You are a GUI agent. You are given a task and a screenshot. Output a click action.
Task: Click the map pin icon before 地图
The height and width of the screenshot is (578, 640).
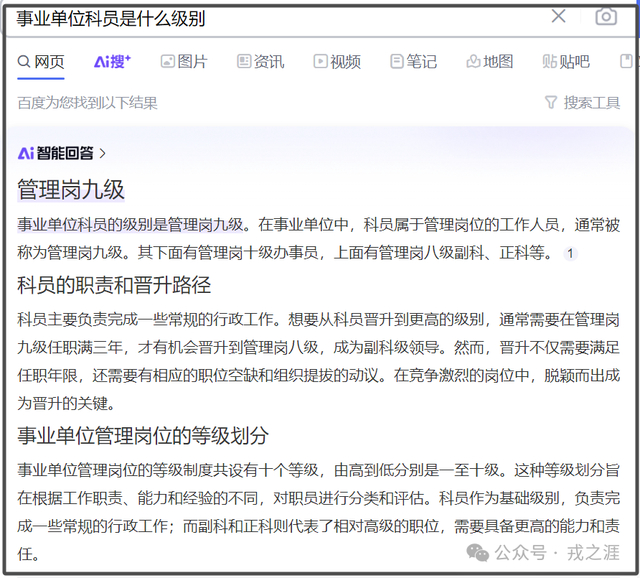point(473,62)
